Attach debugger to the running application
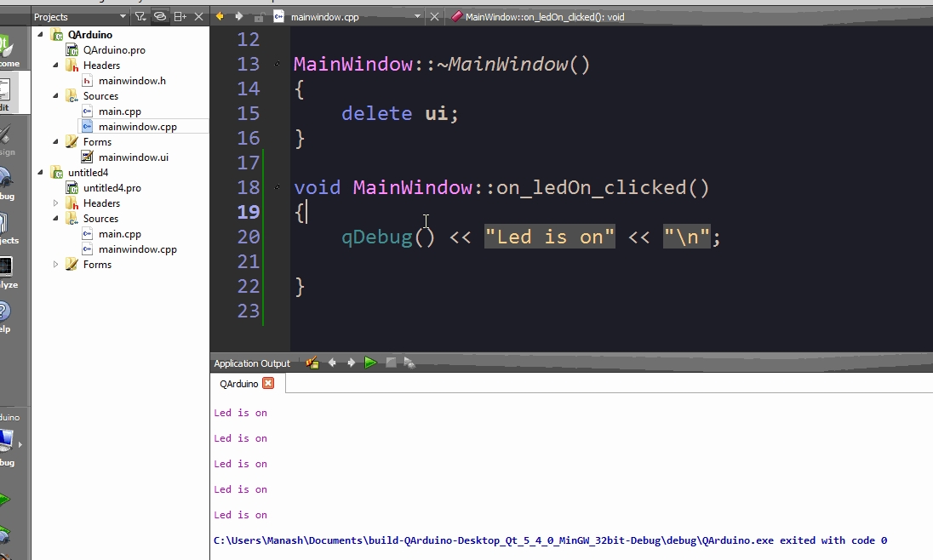Image resolution: width=933 pixels, height=560 pixels. tap(409, 363)
